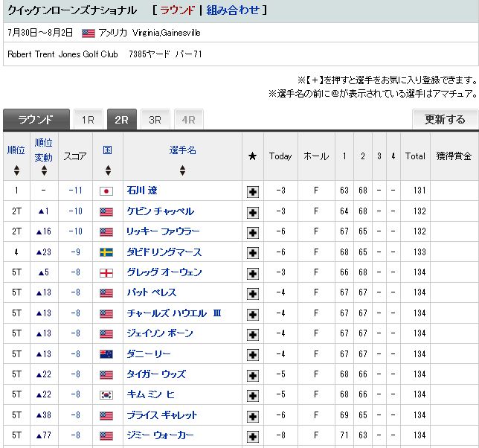Click USA flag beside アメリカ location text

(x=89, y=33)
